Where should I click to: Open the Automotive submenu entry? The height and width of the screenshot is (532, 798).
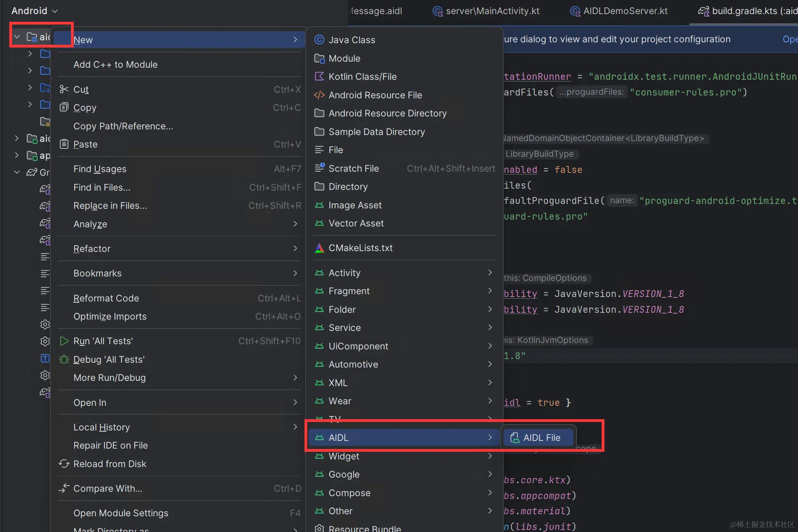tap(404, 364)
